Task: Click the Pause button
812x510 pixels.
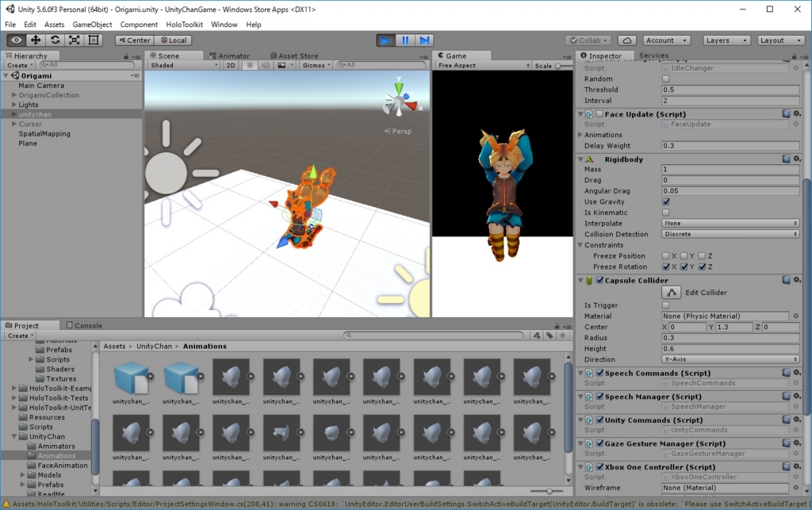Action: (405, 40)
